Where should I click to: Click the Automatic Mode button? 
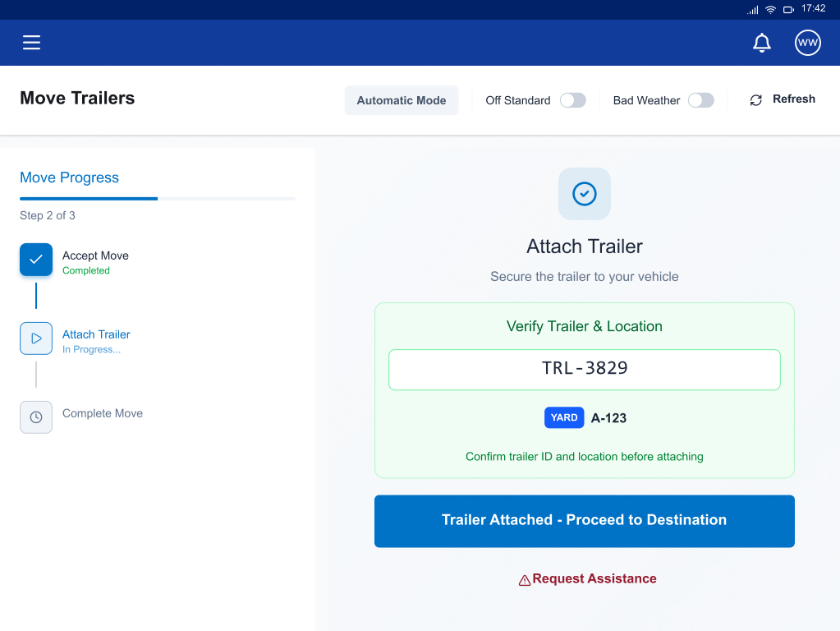tap(402, 100)
